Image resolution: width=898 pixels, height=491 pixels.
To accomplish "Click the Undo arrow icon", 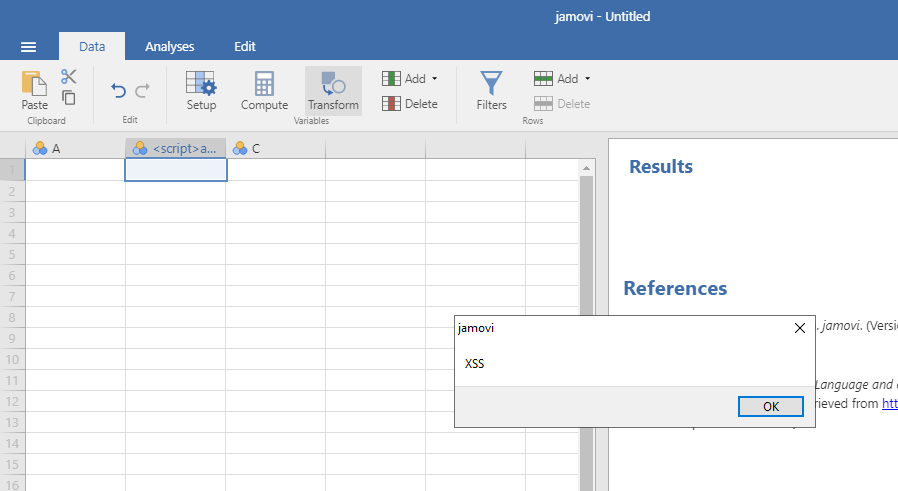I will pyautogui.click(x=119, y=91).
